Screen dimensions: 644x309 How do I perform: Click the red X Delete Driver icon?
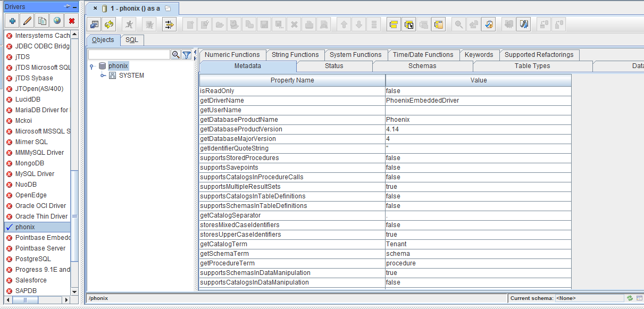coord(71,21)
